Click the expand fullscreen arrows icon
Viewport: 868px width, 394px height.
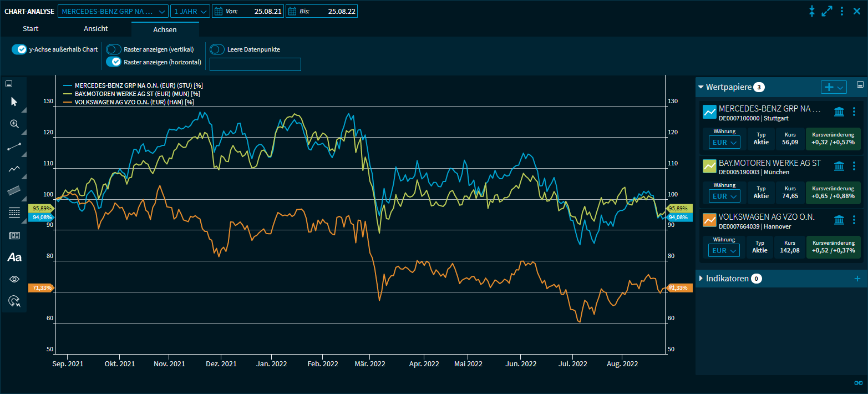(827, 11)
